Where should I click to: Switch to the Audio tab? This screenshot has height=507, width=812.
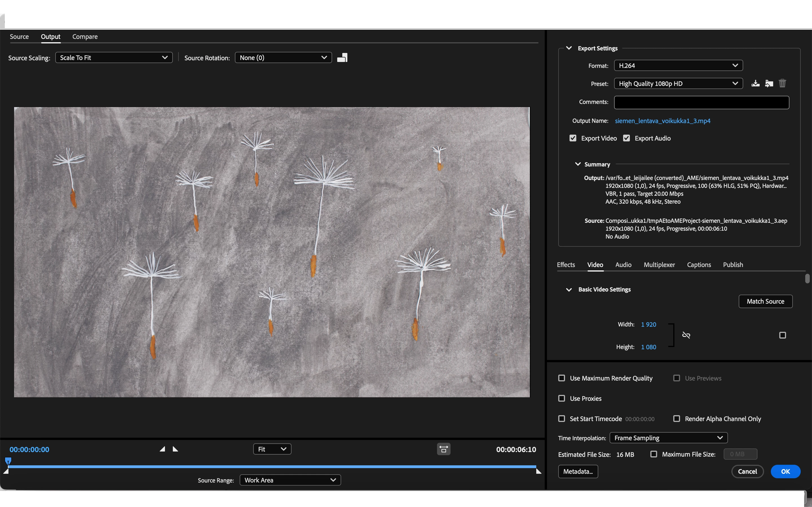(x=623, y=264)
